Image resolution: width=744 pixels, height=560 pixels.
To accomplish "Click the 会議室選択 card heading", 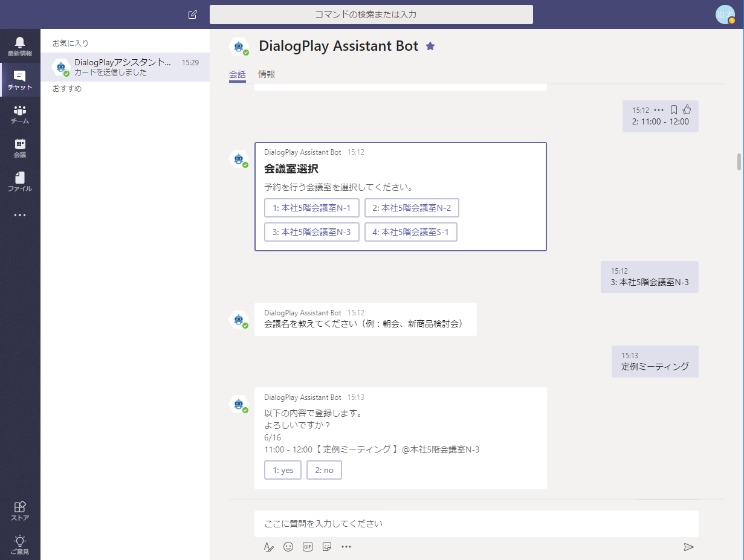I will coord(291,169).
